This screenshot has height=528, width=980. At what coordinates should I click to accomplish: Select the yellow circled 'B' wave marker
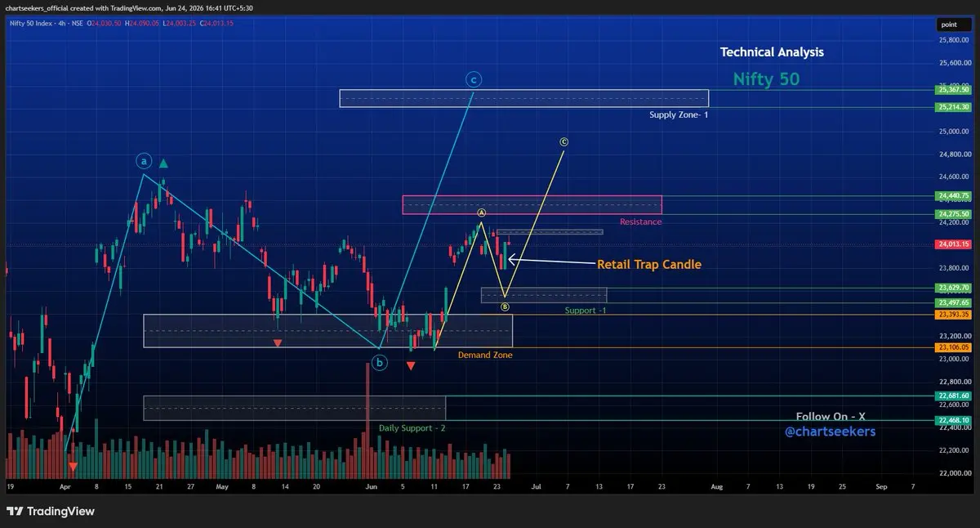505,307
